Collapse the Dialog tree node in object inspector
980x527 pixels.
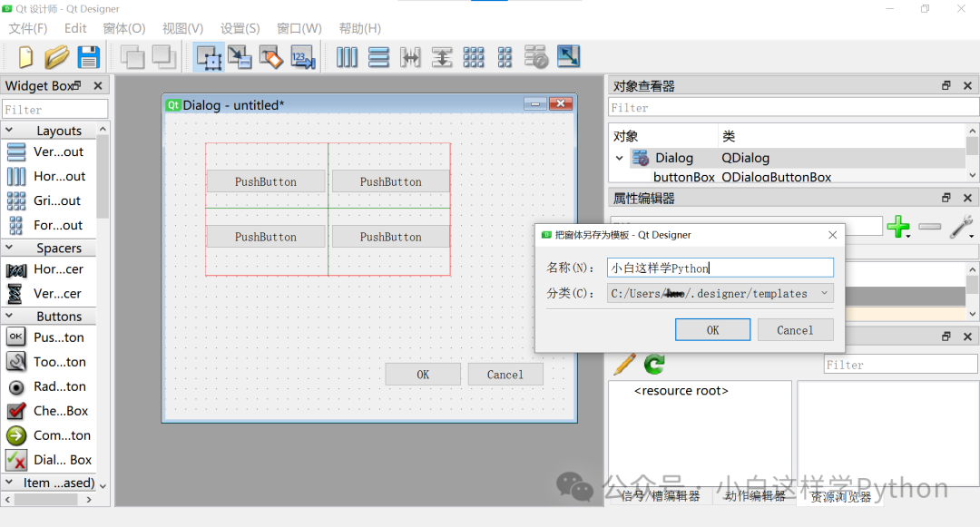[x=620, y=158]
